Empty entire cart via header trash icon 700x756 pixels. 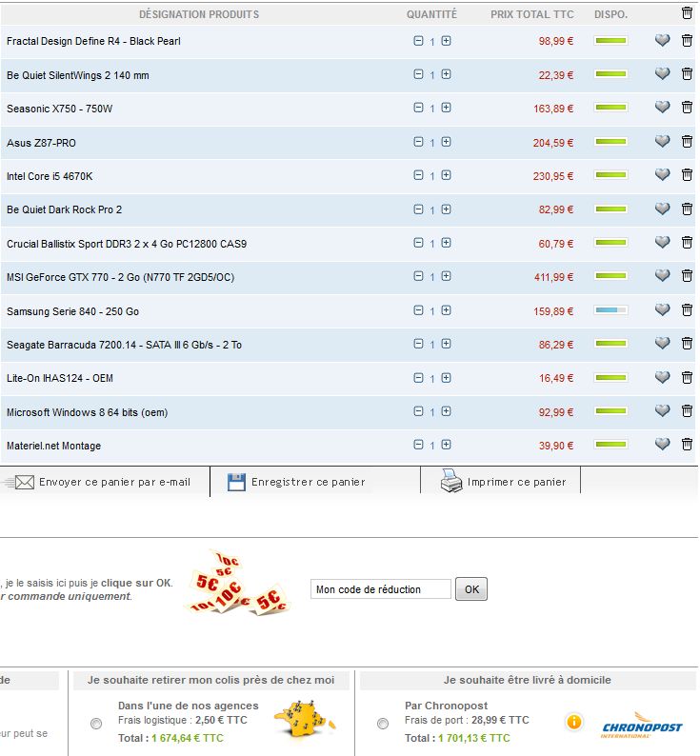687,13
